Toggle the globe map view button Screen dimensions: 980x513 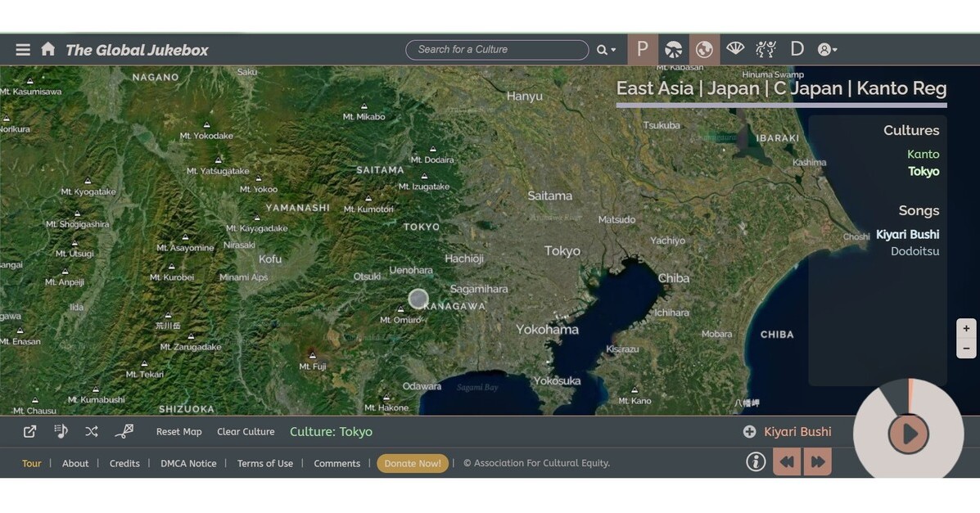point(704,49)
